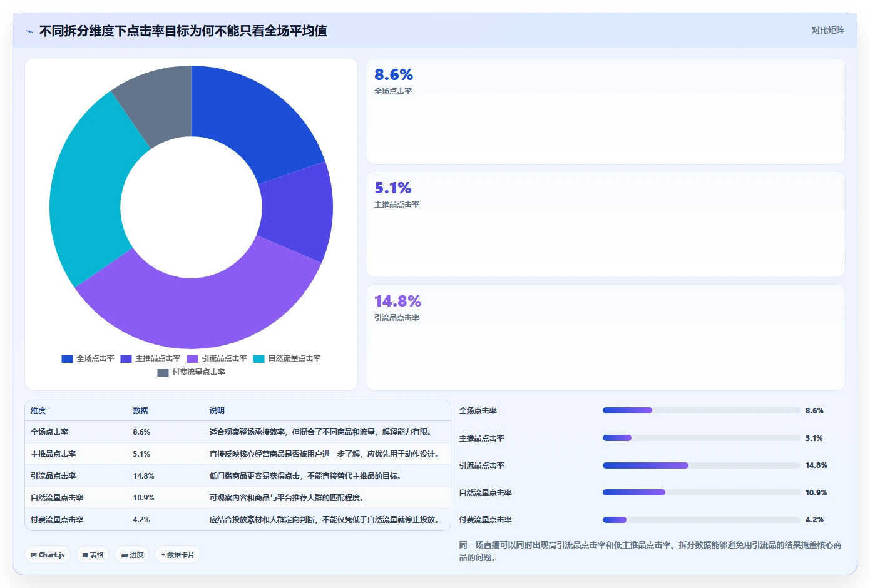Viewport: 870px width, 588px height.
Task: Toggle 引流品点击率 legend color box
Action: [192, 358]
